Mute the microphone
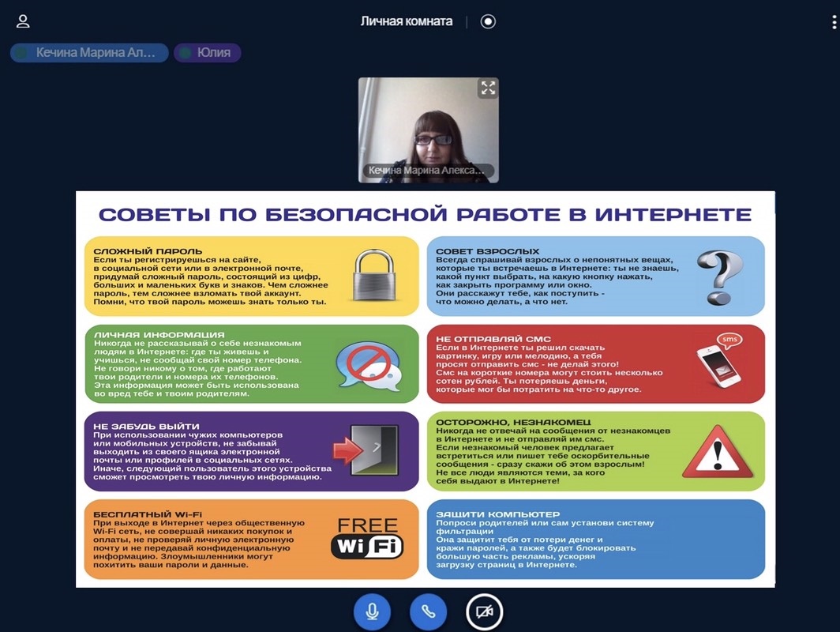The height and width of the screenshot is (632, 840). point(372,611)
